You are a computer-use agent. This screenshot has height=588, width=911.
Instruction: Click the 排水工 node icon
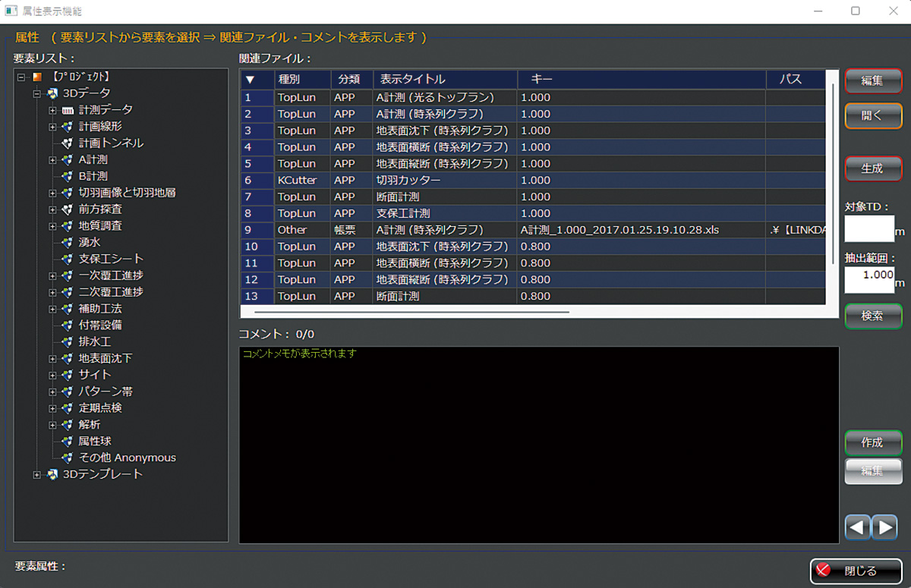coord(68,341)
